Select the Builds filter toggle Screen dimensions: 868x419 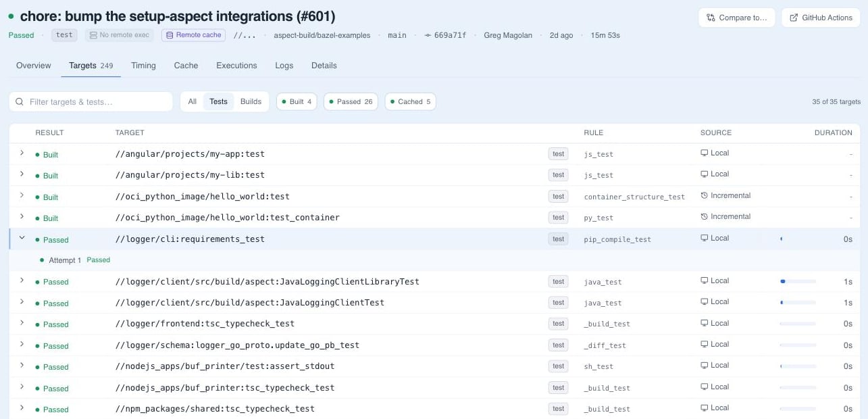click(x=251, y=101)
